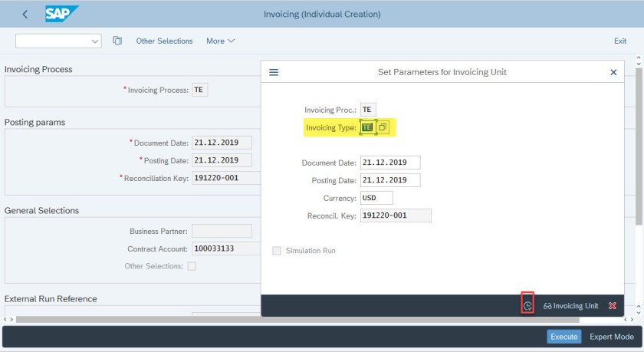Click the Execute button
Viewport: 644px width, 352px height.
[564, 337]
